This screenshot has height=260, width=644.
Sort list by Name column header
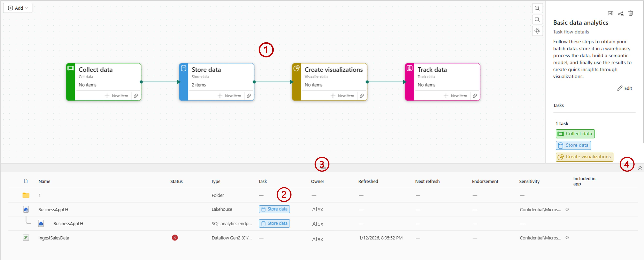[44, 181]
